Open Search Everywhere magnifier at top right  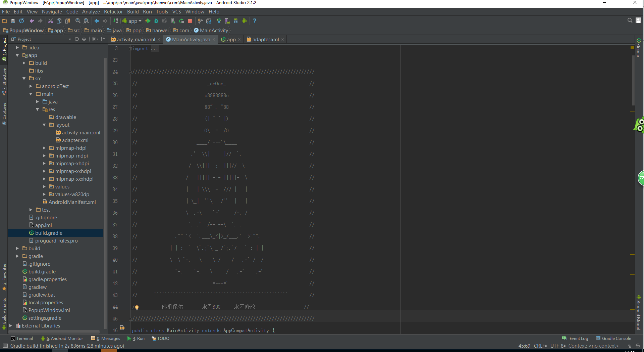(630, 20)
